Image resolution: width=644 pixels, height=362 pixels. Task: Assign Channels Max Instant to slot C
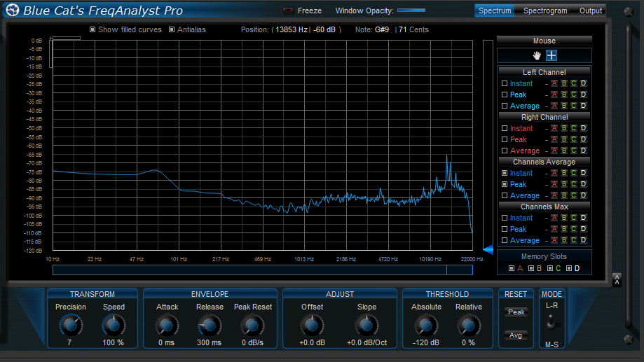click(574, 218)
